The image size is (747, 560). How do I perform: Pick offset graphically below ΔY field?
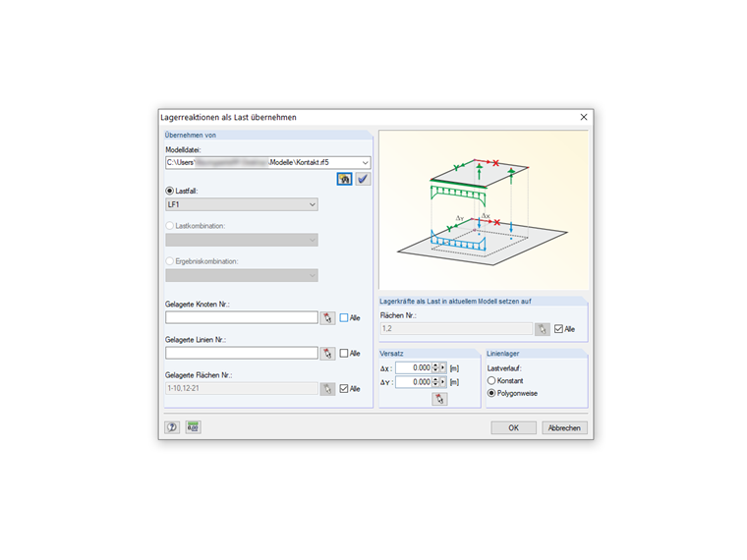tap(439, 399)
